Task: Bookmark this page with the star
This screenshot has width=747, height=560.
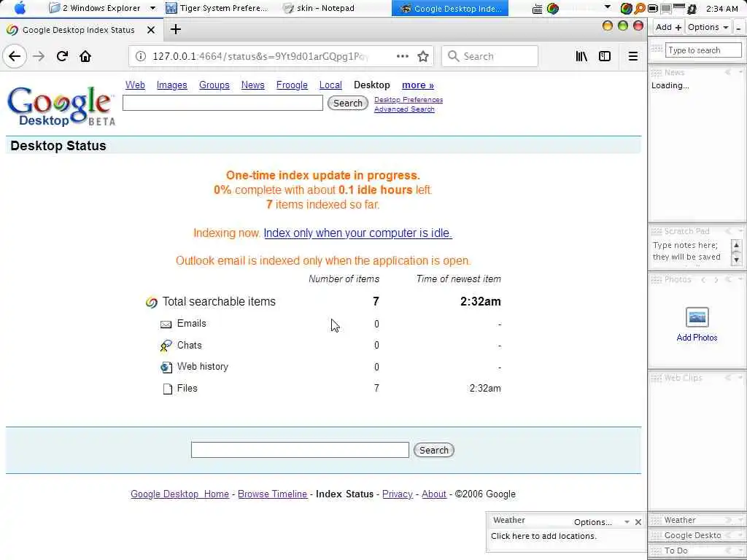Action: (423, 56)
